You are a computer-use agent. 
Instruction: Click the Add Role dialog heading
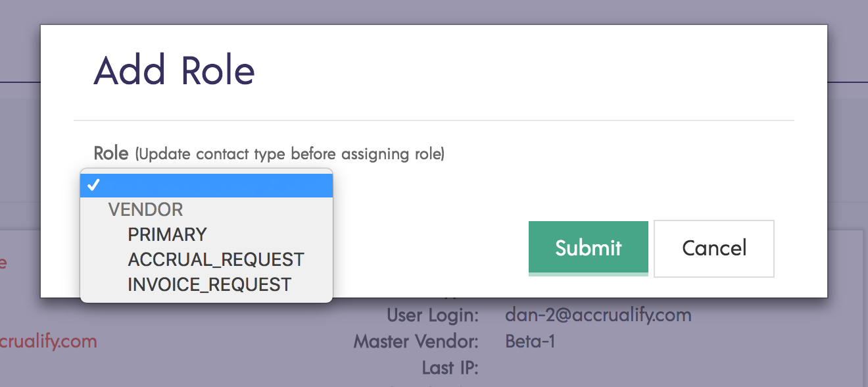174,71
